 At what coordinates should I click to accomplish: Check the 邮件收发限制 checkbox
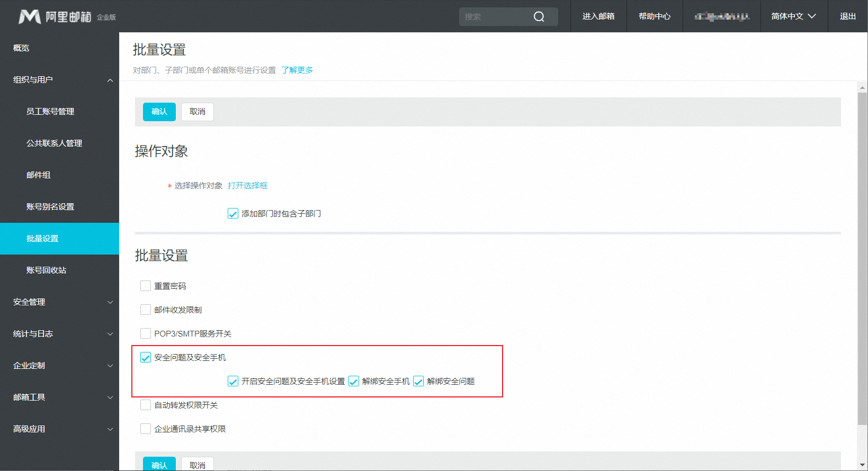(146, 310)
